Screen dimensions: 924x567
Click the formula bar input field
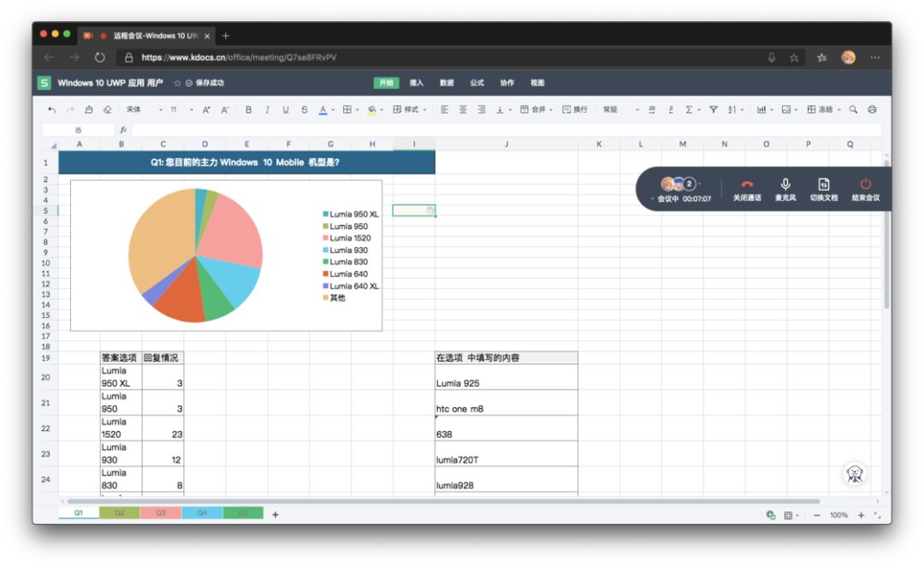[x=506, y=129]
